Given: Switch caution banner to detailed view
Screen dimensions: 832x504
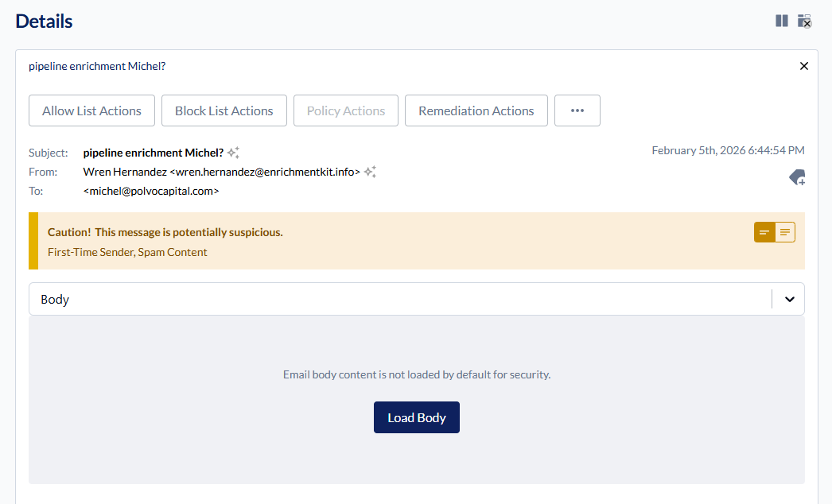Looking at the screenshot, I should tap(785, 232).
